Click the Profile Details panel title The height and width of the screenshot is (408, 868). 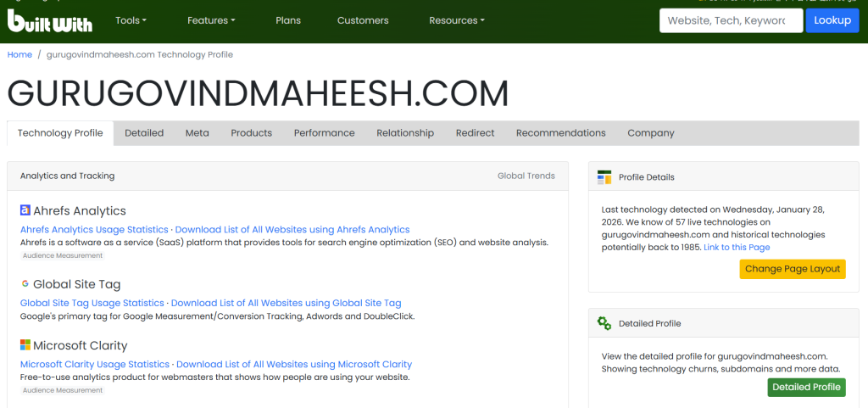point(647,177)
